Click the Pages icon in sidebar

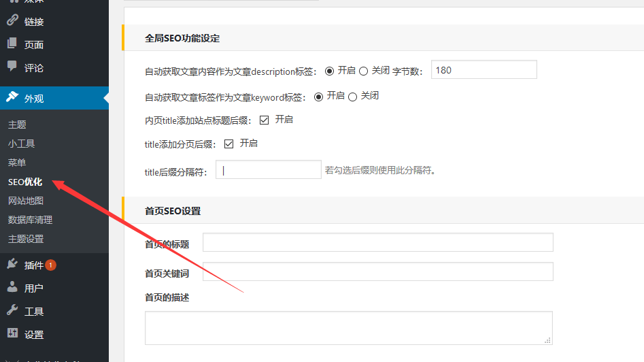click(x=12, y=44)
